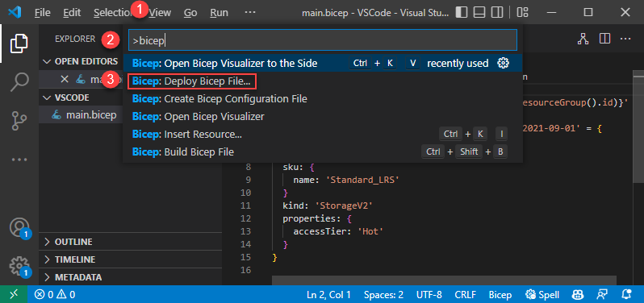Open the Copilot status icon
The image size is (644, 303).
click(577, 294)
